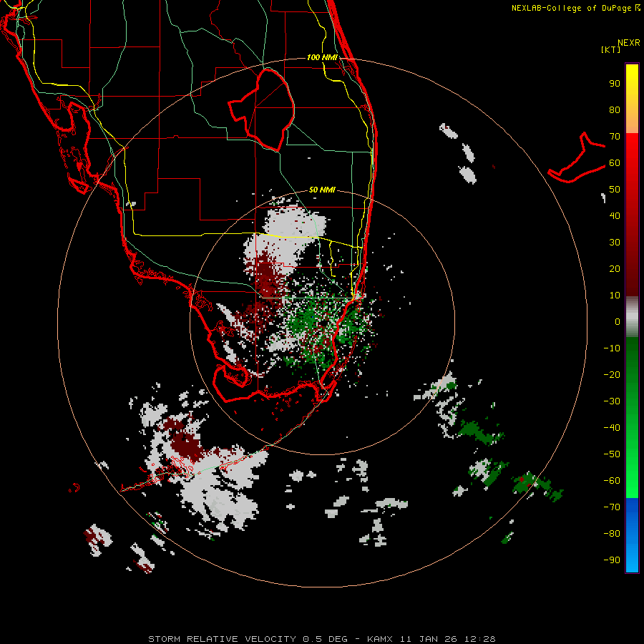Click the -20 value on the velocity scale

(x=612, y=374)
